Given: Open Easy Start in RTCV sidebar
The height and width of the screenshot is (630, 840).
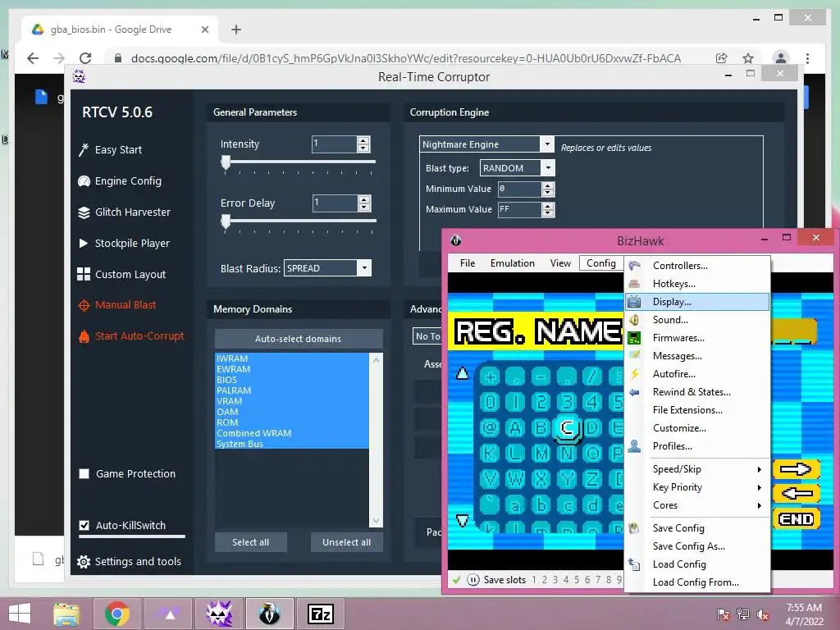Looking at the screenshot, I should pos(111,149).
